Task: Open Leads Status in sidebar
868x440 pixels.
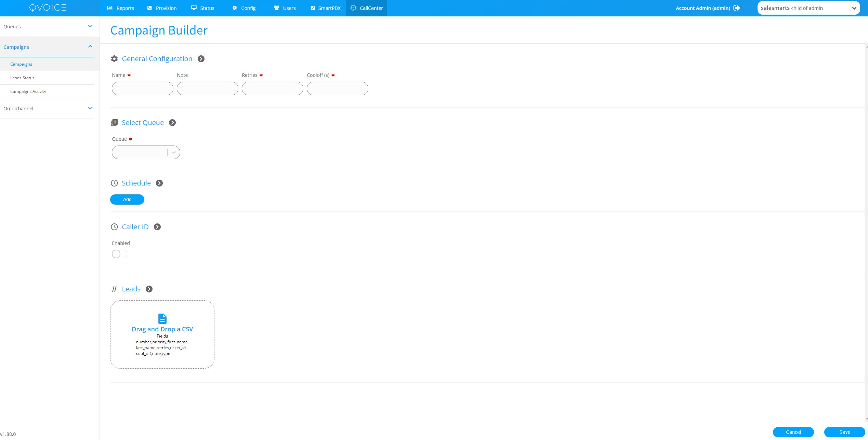Action: [22, 78]
